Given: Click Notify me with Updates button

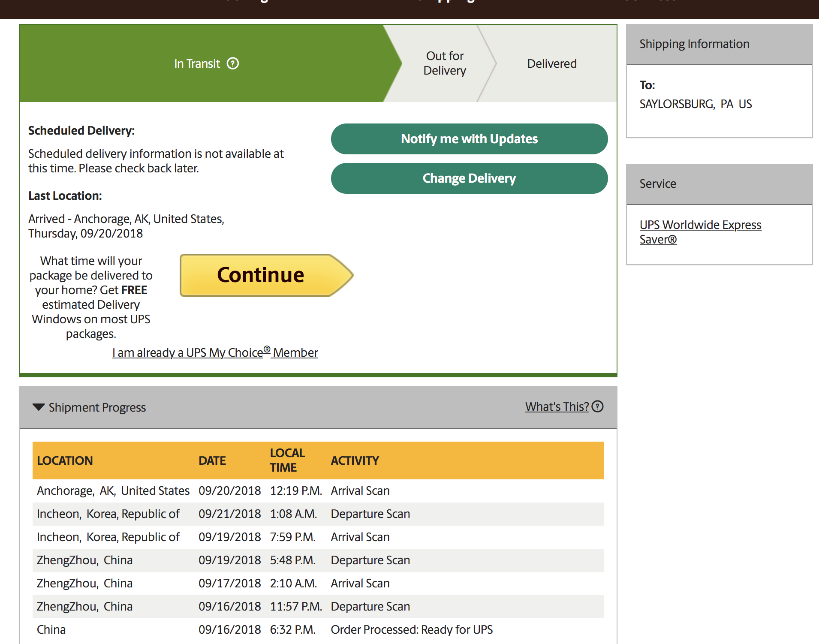Looking at the screenshot, I should pyautogui.click(x=469, y=139).
